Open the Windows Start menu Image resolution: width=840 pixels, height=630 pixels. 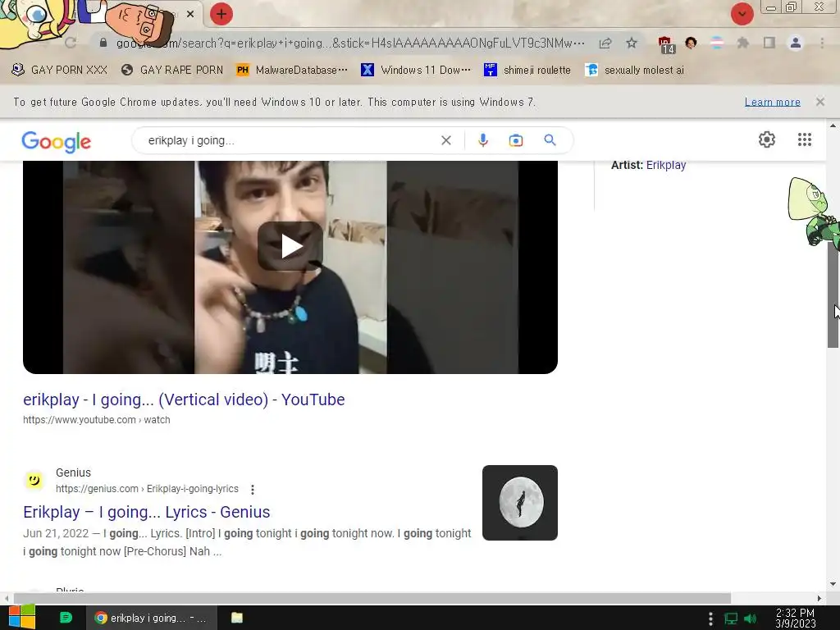click(22, 618)
